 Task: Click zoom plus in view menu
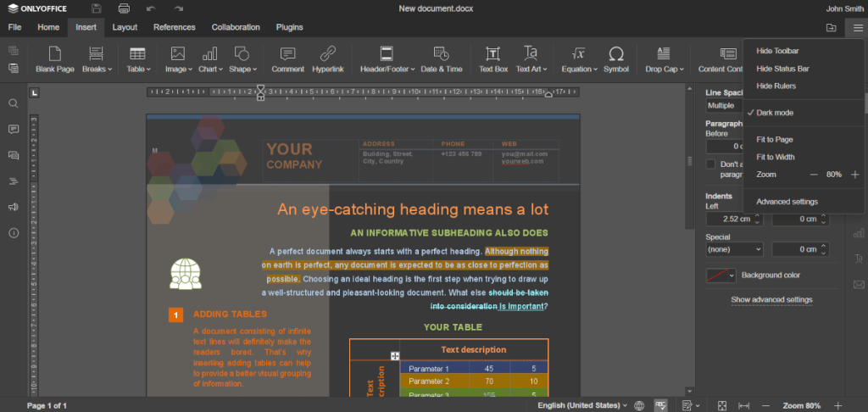coord(854,175)
